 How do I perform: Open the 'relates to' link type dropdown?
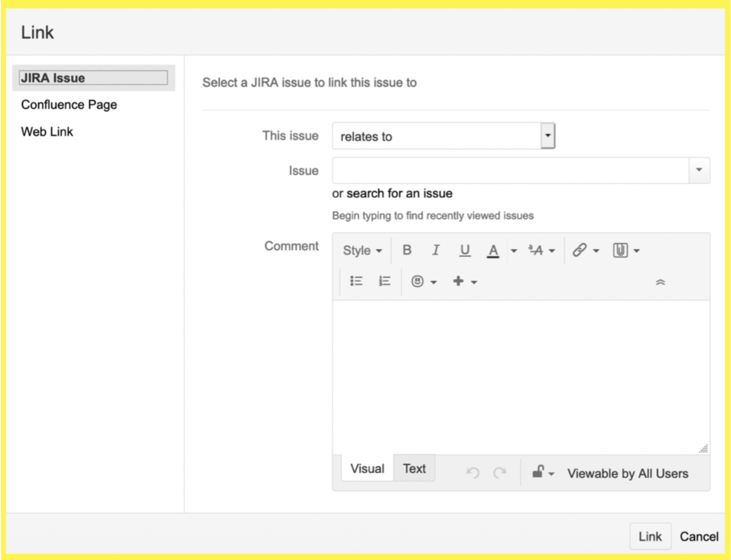coord(443,136)
